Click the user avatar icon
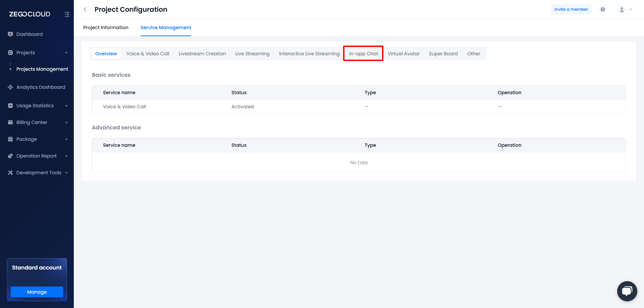 coord(622,9)
